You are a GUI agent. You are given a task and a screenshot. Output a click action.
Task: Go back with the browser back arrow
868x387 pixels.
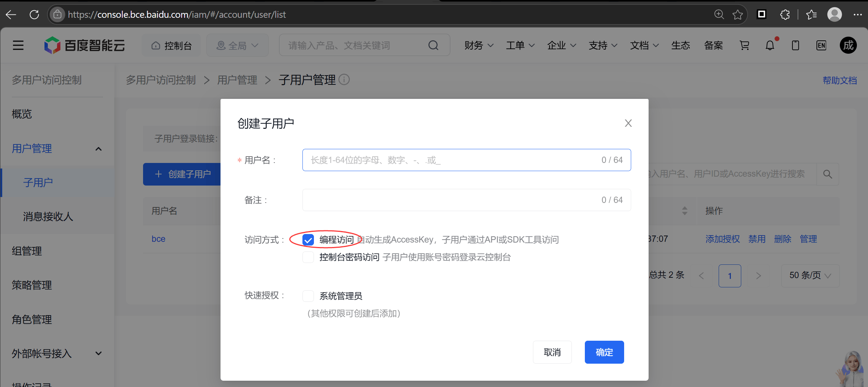11,14
